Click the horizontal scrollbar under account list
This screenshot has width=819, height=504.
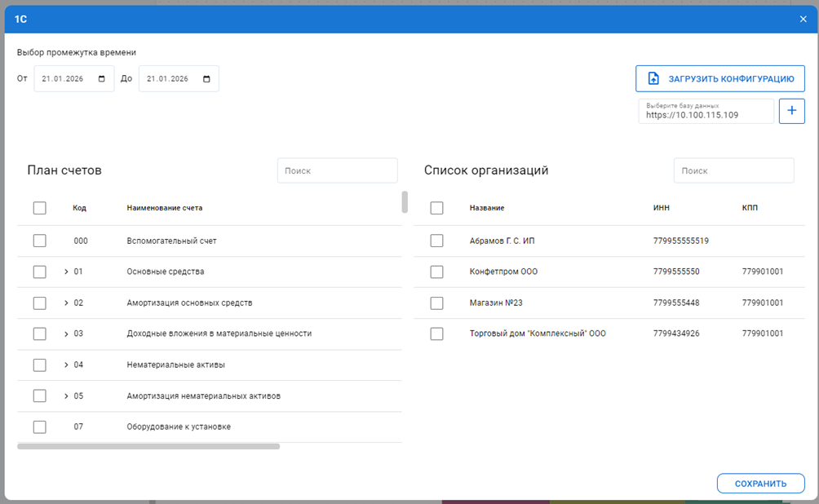(148, 446)
